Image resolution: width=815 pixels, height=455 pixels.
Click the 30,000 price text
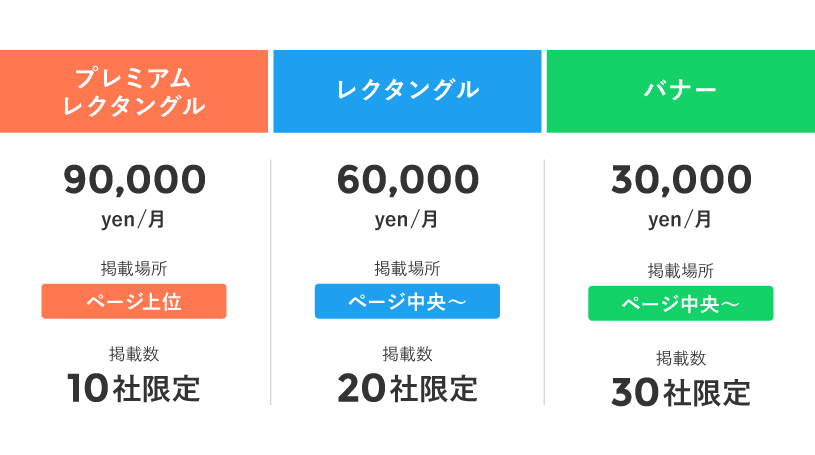coord(680,180)
